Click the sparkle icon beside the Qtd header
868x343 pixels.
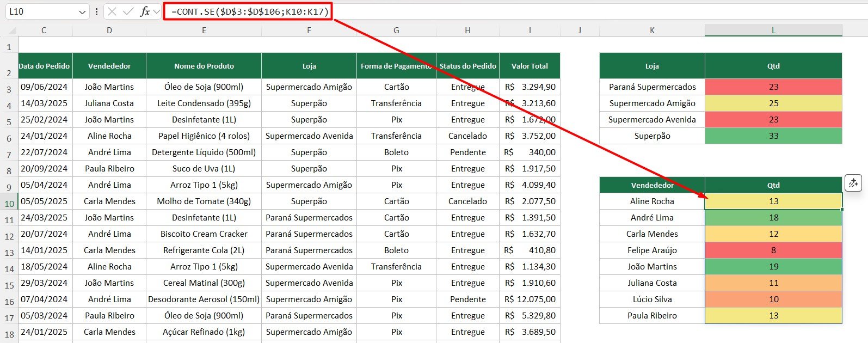[853, 183]
